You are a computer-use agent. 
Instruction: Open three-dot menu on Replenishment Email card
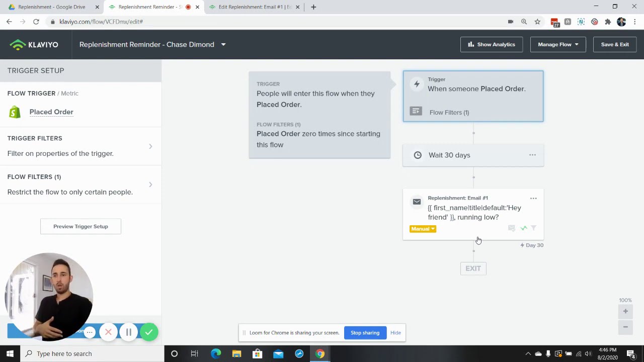[x=533, y=198]
